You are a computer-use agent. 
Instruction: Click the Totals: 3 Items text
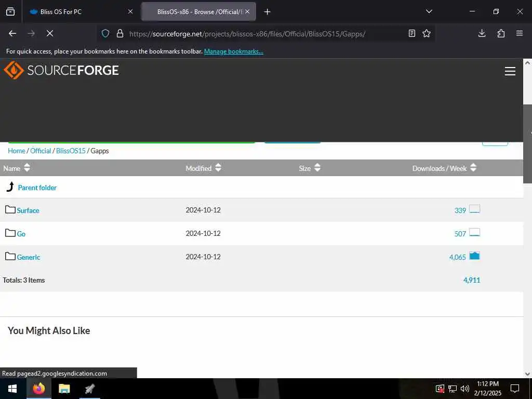tap(24, 280)
